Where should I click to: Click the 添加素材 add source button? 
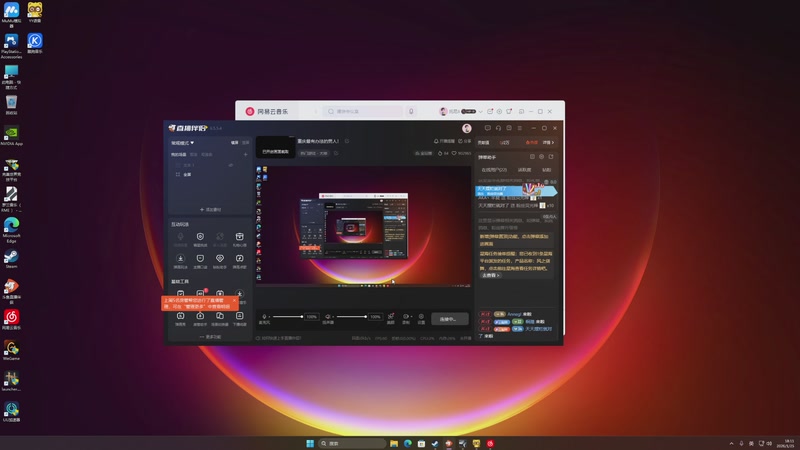coord(210,210)
